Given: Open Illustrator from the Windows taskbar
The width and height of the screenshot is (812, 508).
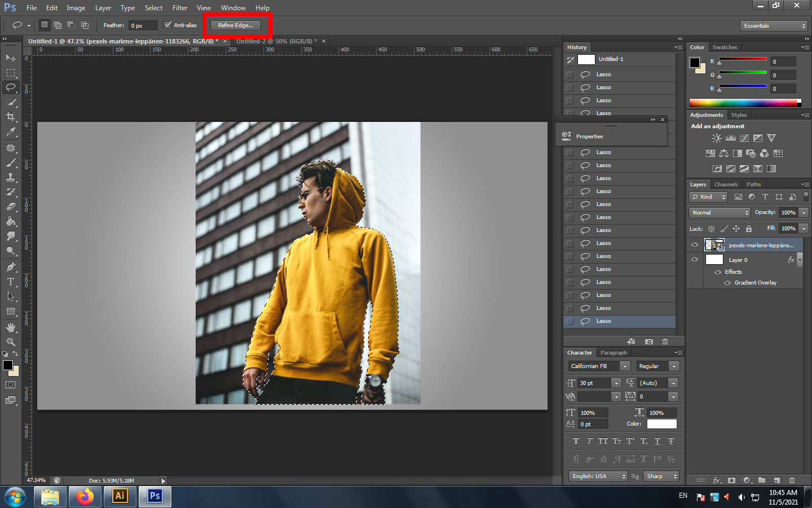Looking at the screenshot, I should (x=120, y=496).
